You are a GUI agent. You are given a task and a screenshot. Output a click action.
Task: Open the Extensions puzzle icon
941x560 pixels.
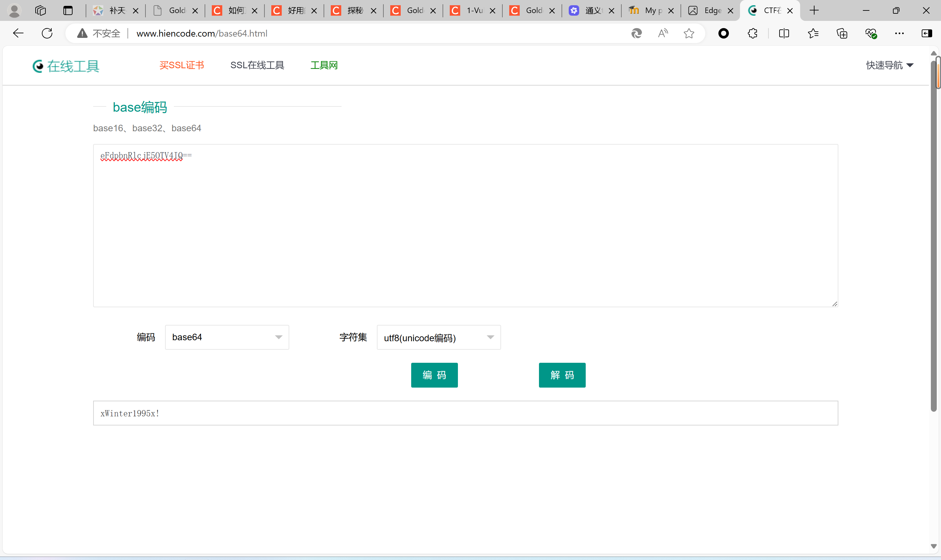[x=752, y=33]
